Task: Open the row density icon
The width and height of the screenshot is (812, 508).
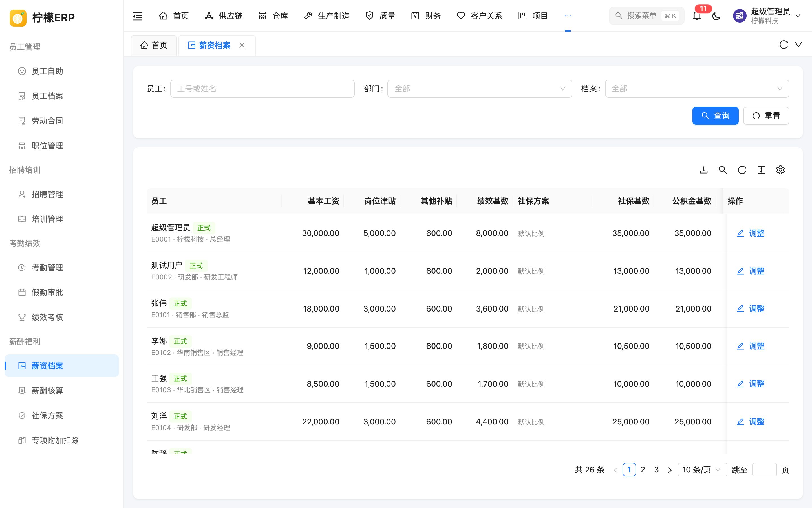Action: tap(761, 170)
